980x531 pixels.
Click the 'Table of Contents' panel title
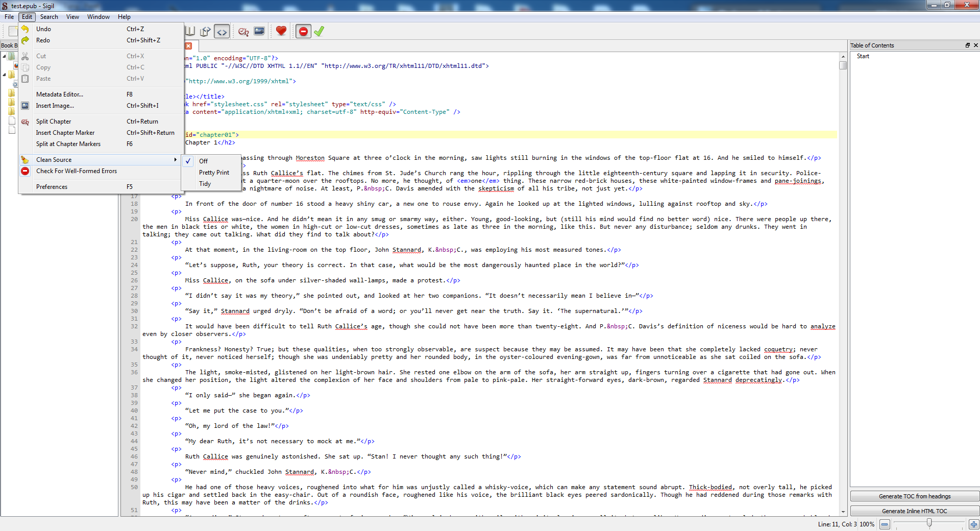(x=872, y=45)
